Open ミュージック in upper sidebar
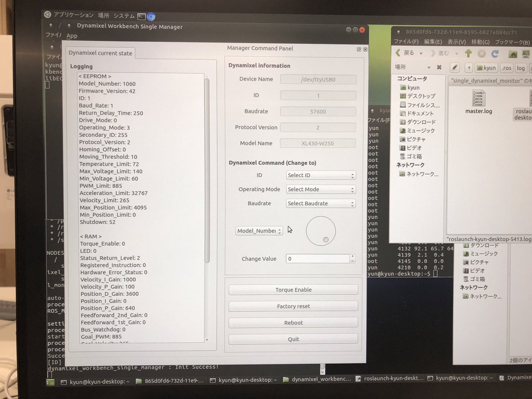This screenshot has width=532, height=399. [417, 130]
